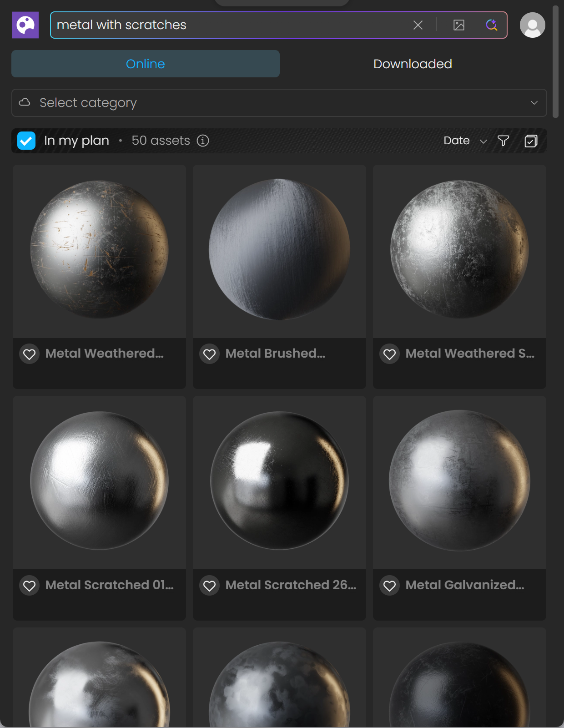Open the Date sort dropdown
Image resolution: width=564 pixels, height=728 pixels.
[x=465, y=141]
